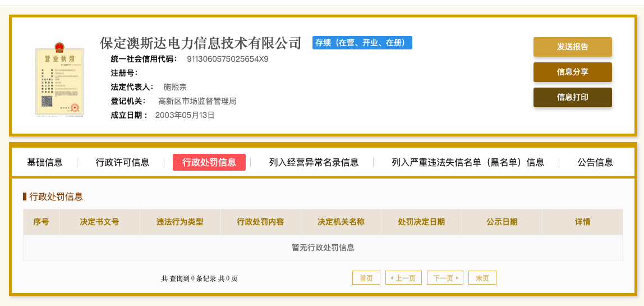Select the 行政处罚信息 tab
Image resolution: width=644 pixels, height=306 pixels.
(x=209, y=162)
